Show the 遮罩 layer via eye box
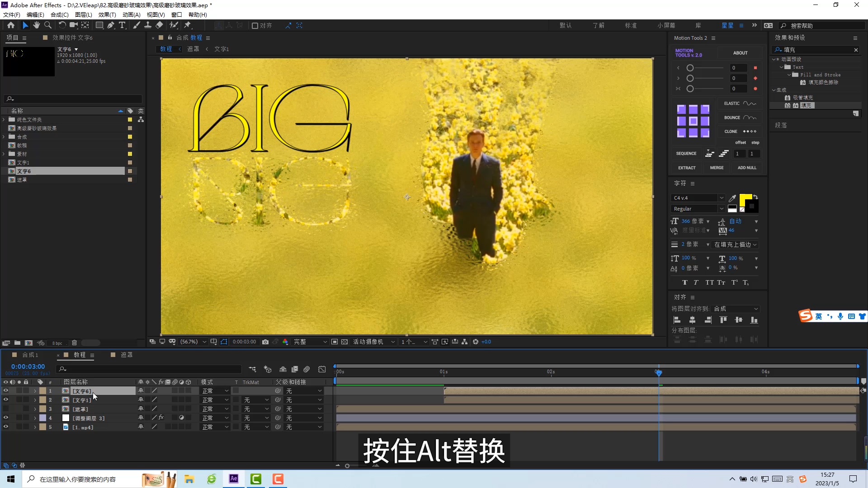The image size is (868, 488). click(6, 409)
